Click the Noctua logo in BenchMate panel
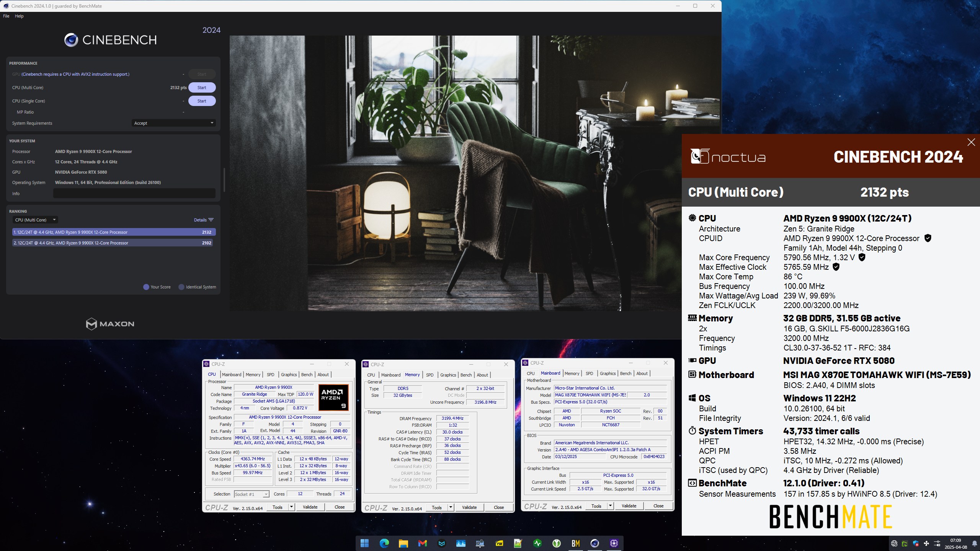This screenshot has height=551, width=980. click(728, 156)
